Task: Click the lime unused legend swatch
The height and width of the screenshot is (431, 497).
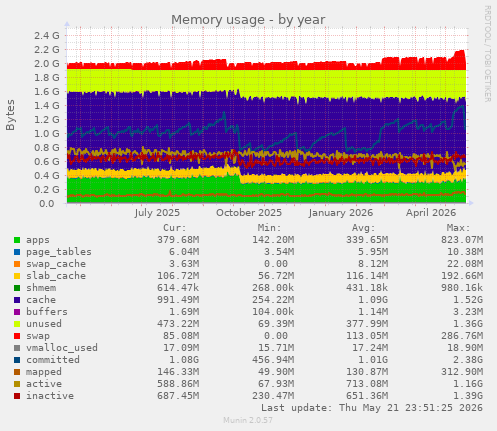Action: [17, 324]
